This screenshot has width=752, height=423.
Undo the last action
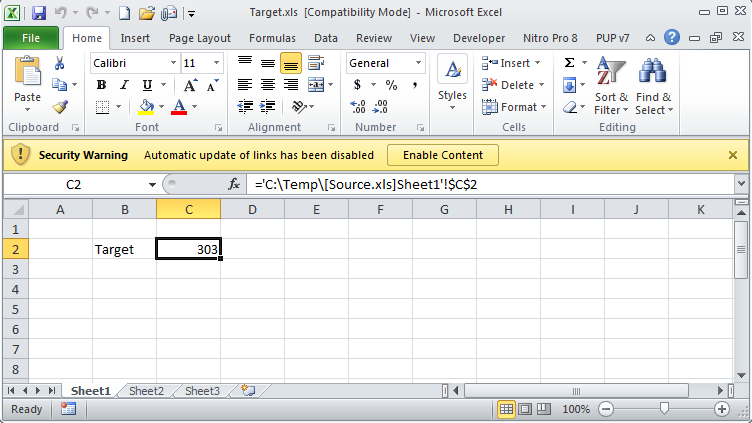coord(60,12)
